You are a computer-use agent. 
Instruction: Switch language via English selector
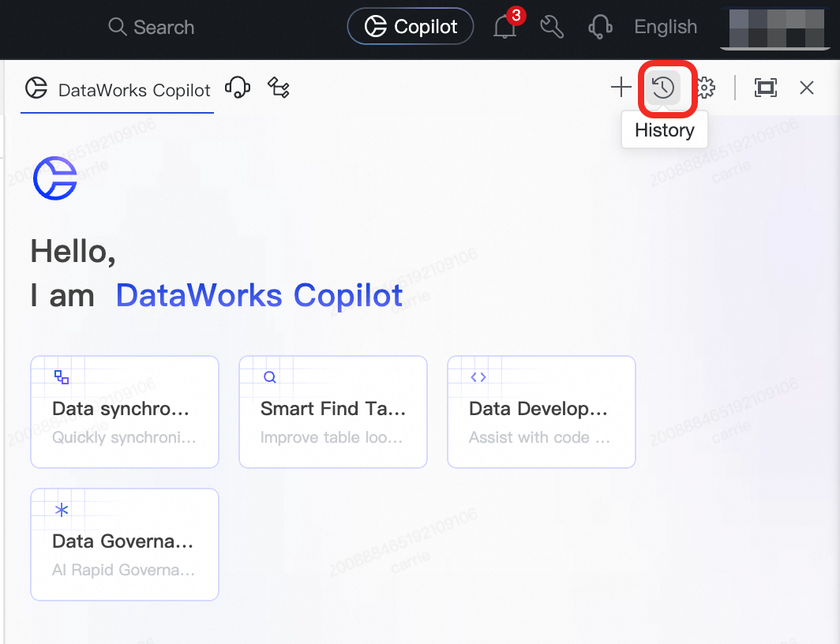(666, 27)
